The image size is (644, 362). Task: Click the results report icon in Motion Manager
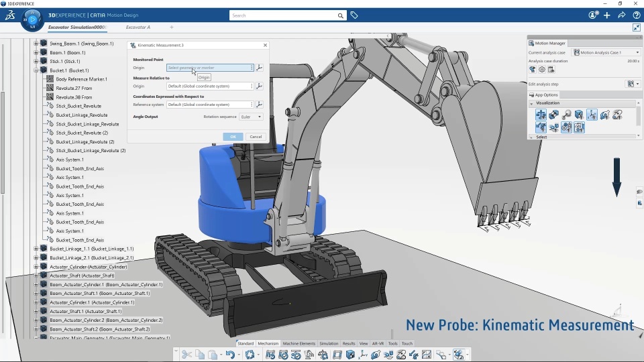pos(551,70)
